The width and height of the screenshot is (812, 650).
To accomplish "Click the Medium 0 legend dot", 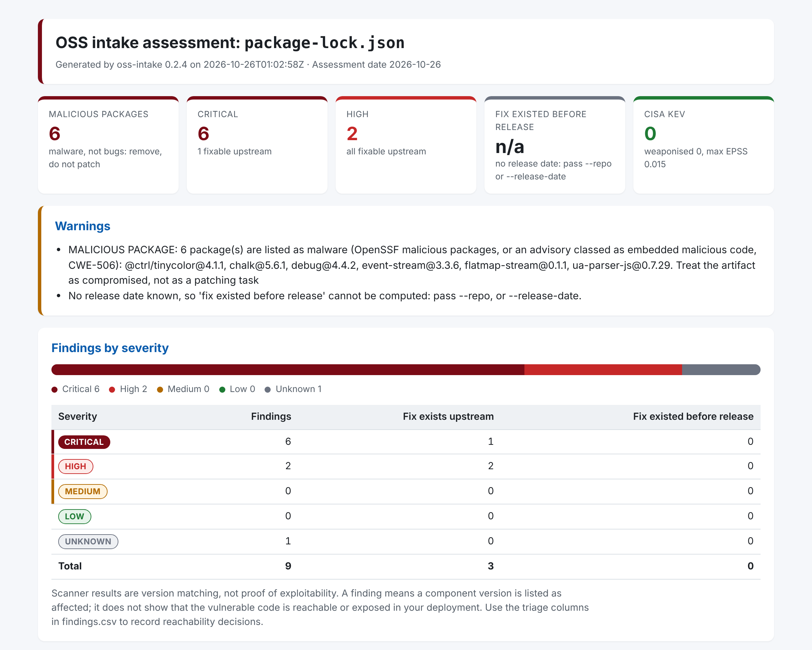I will [x=160, y=390].
